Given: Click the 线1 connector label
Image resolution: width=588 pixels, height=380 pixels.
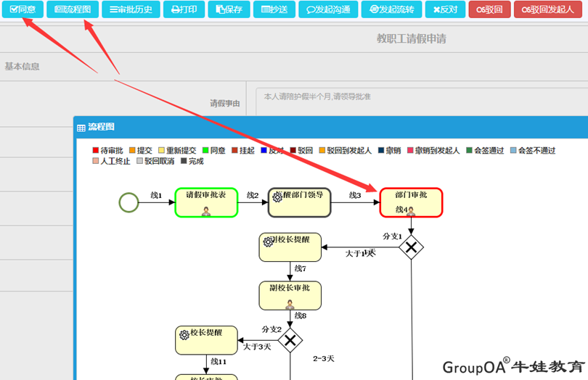Looking at the screenshot, I should [156, 195].
